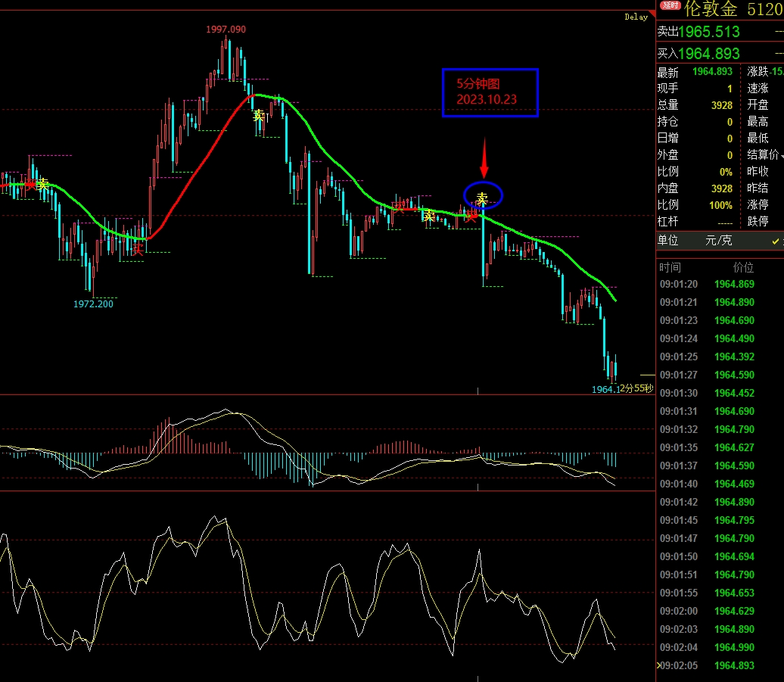Screen dimensions: 784x682
Task: Click the 杠杆 label
Action: pos(668,222)
